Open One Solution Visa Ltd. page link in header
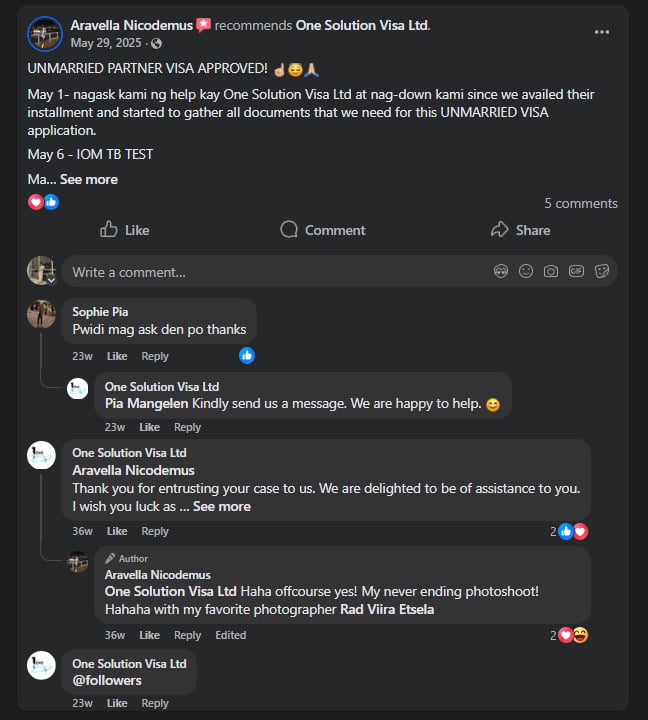Viewport: 648px width, 720px height. click(363, 25)
